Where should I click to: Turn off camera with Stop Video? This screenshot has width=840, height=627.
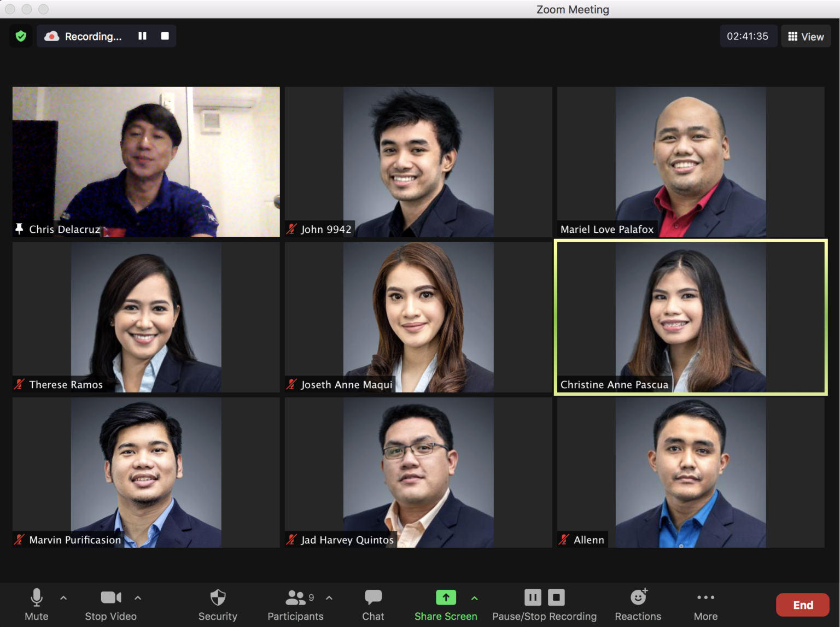pyautogui.click(x=111, y=605)
